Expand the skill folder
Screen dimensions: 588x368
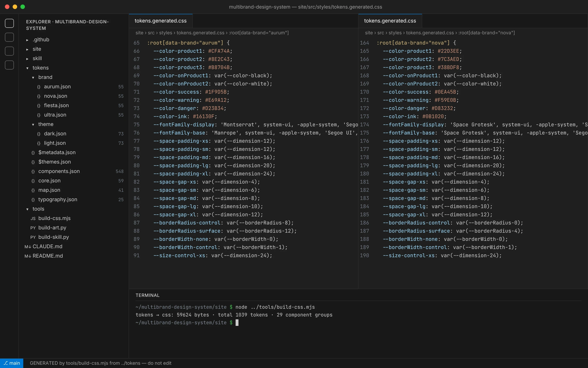27,59
